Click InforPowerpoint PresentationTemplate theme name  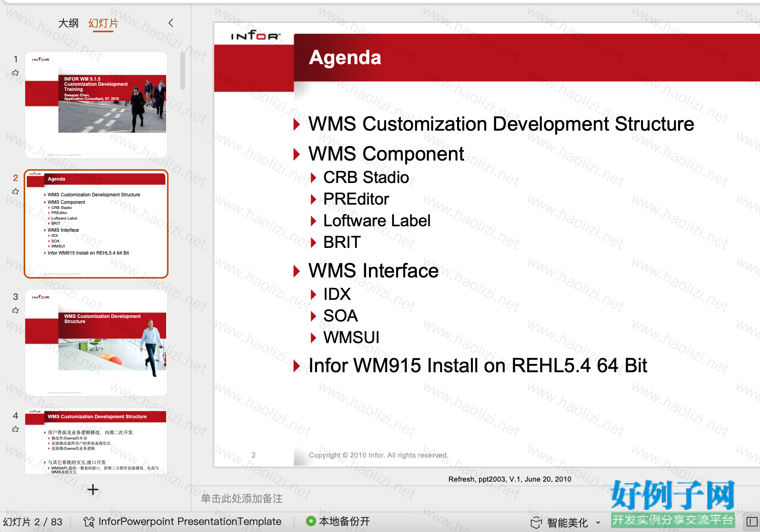(x=190, y=521)
